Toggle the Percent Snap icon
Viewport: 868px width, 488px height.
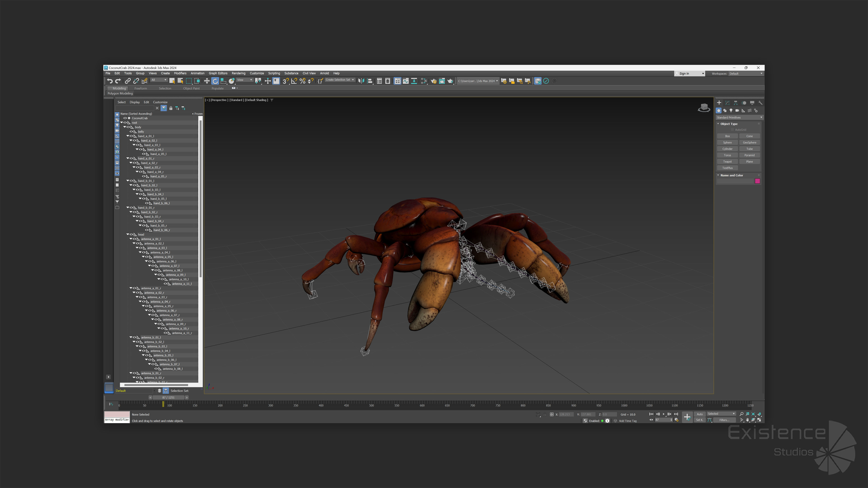[x=302, y=81]
